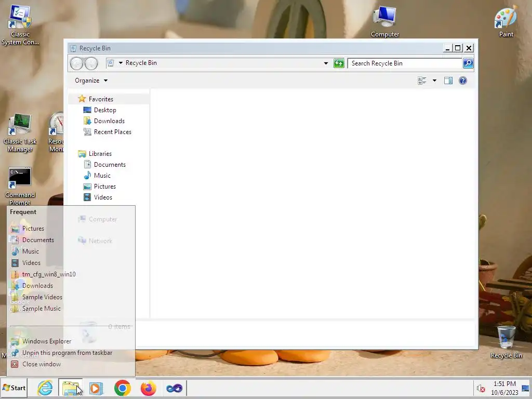This screenshot has width=532, height=399.
Task: Click the Show desktop tray icon
Action: (526, 388)
